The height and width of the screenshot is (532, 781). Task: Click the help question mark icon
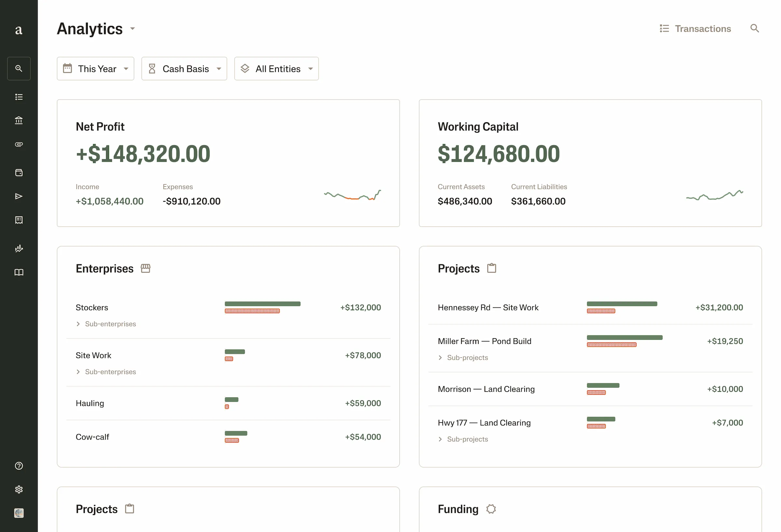tap(19, 466)
